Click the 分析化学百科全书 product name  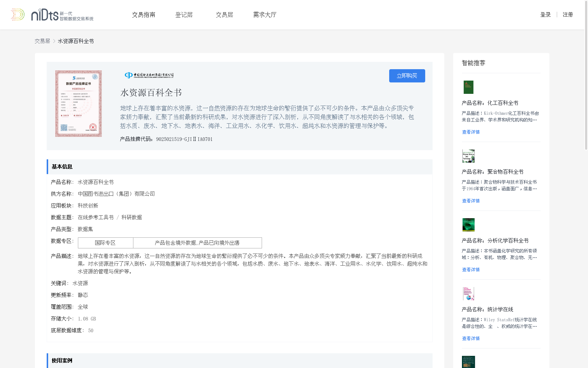[508, 241]
